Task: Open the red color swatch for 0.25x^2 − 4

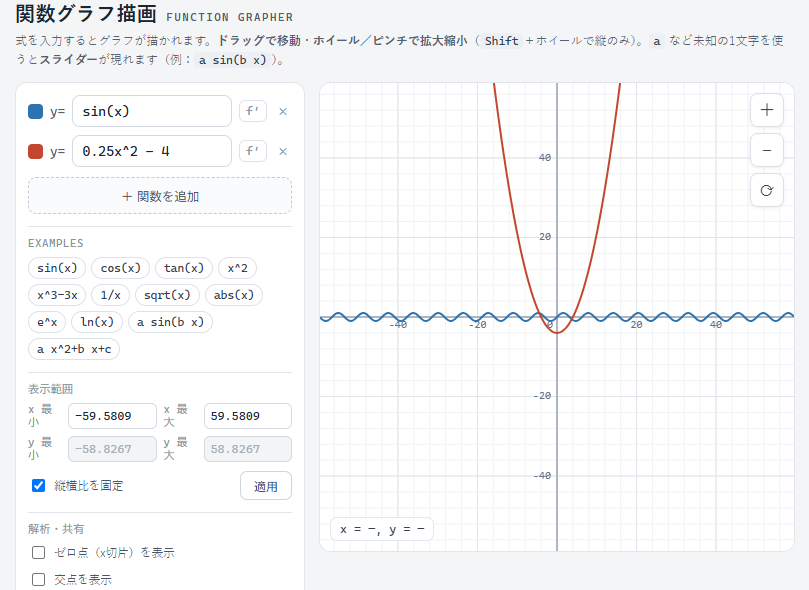Action: point(36,152)
